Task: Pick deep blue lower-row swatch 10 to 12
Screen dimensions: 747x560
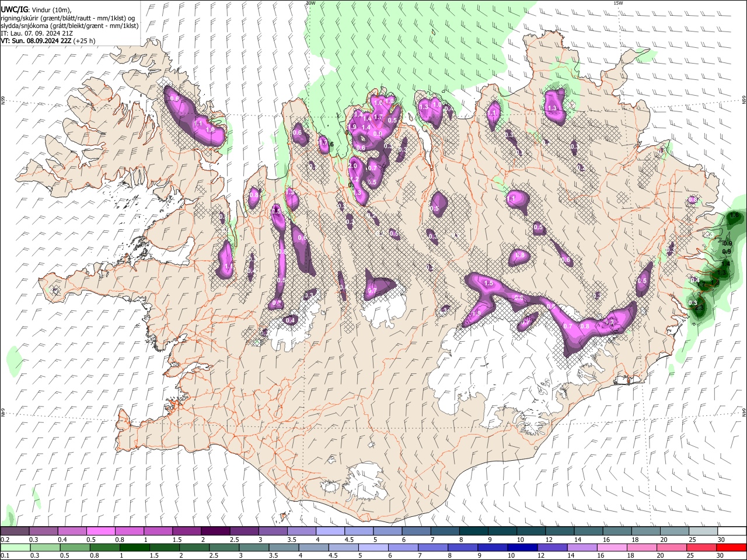Action: [x=522, y=547]
